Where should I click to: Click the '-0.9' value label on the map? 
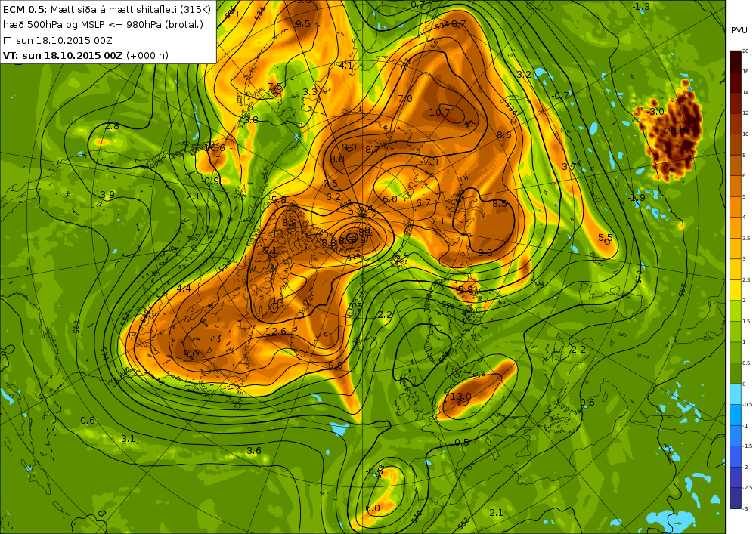coord(211,181)
